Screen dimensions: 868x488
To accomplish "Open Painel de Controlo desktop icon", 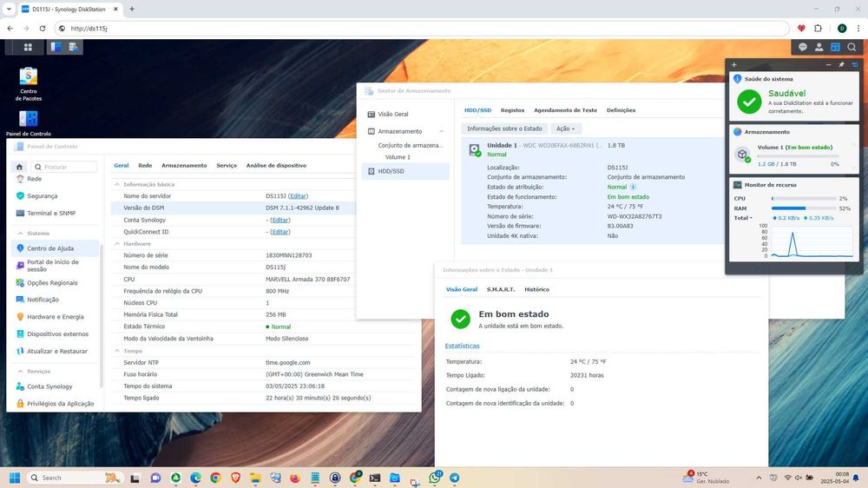I will [29, 123].
